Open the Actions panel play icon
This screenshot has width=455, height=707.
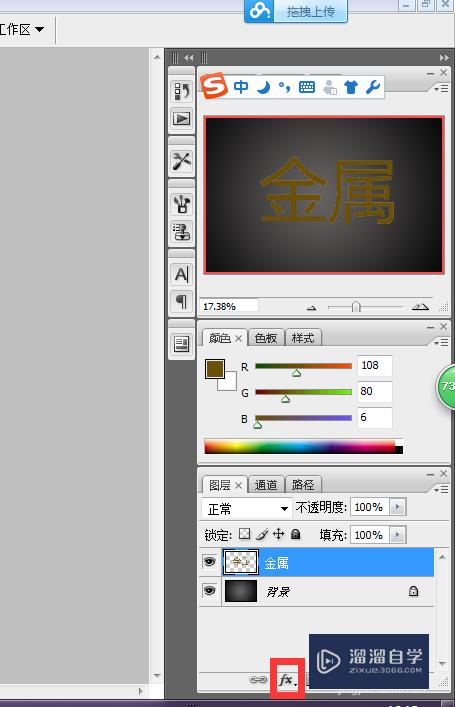coord(182,119)
